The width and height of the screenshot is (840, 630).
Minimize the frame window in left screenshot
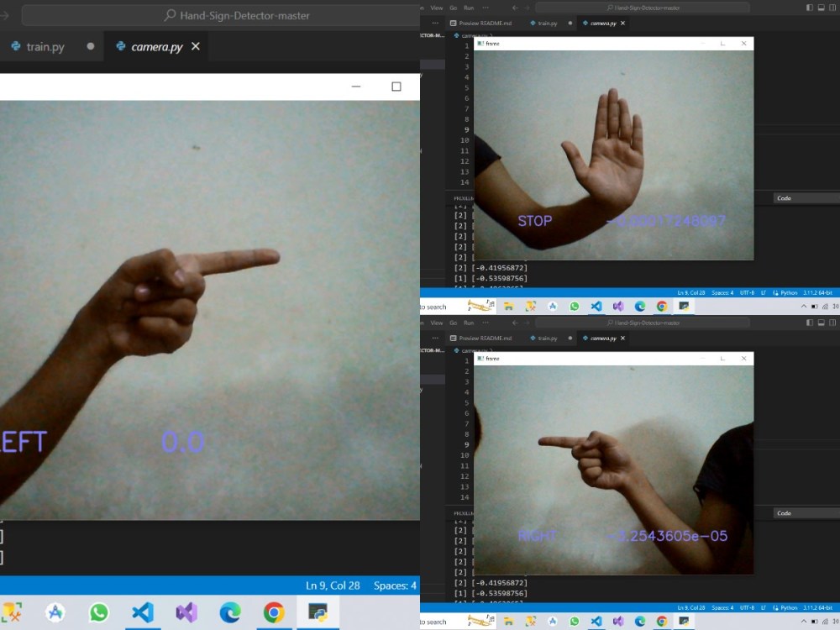[355, 87]
